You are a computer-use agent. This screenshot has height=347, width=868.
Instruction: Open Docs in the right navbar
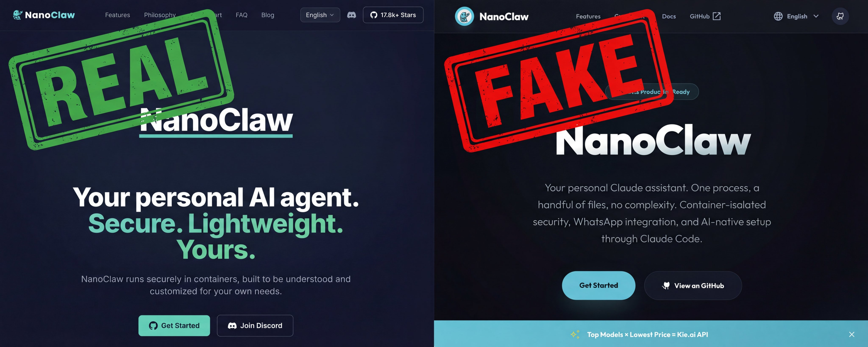(x=669, y=16)
